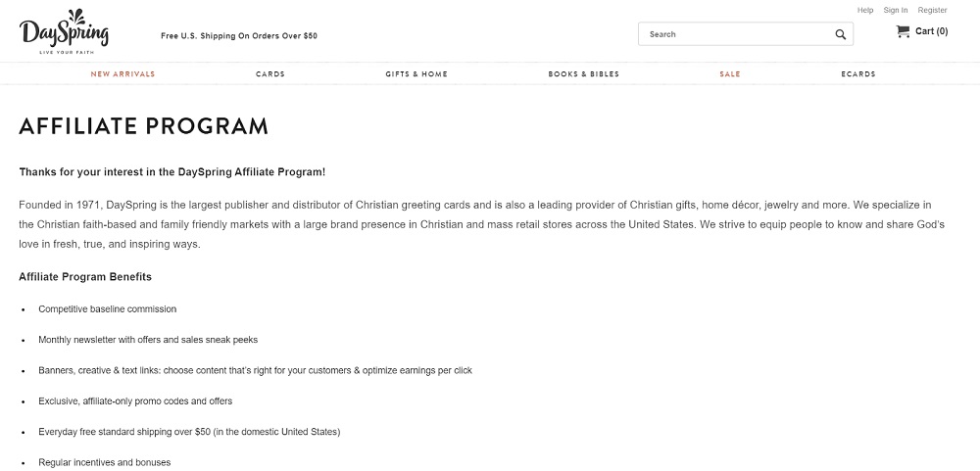
Task: Click the Regular incentives and bonuses bullet
Action: tap(105, 462)
